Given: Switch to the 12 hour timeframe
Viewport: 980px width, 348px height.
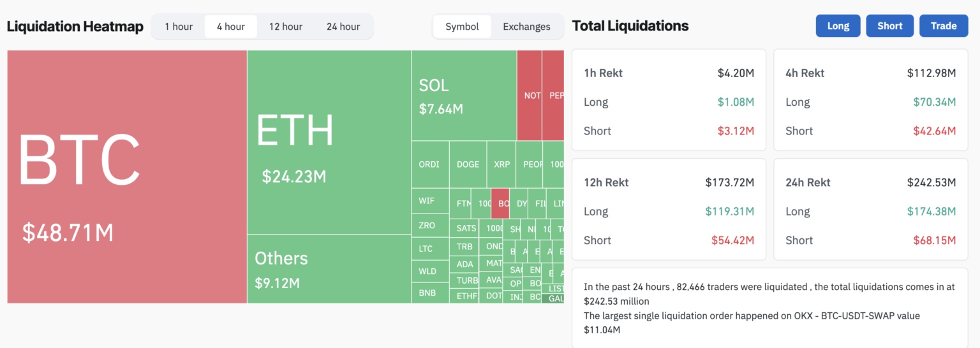Looking at the screenshot, I should tap(285, 27).
